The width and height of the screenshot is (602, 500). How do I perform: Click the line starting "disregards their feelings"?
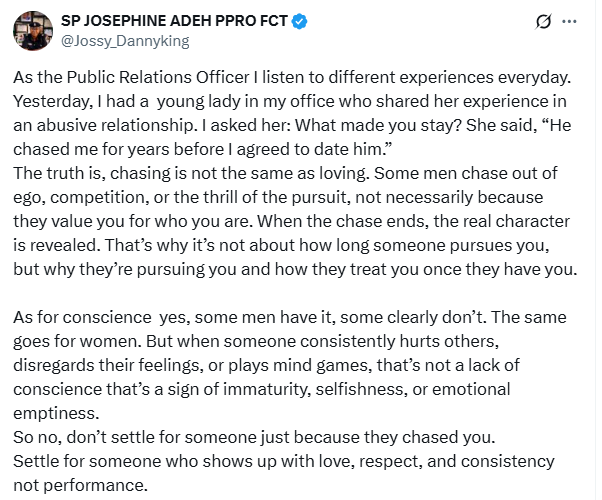coord(266,365)
